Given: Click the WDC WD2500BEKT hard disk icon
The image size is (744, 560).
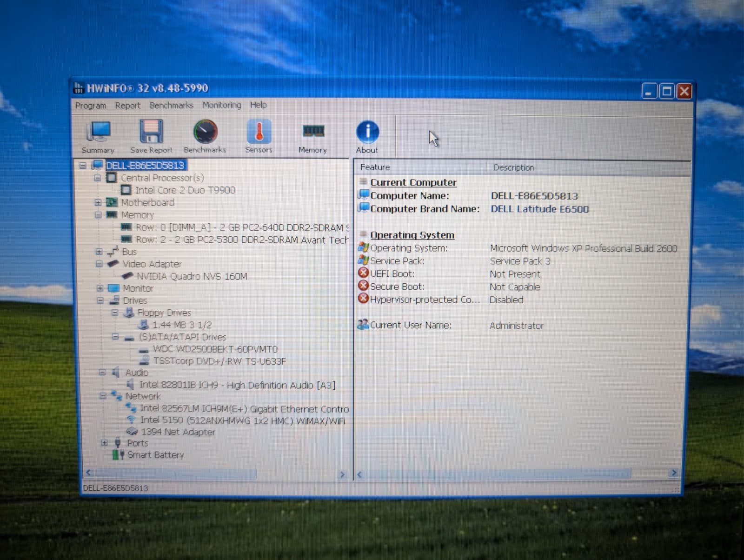Looking at the screenshot, I should click(144, 350).
